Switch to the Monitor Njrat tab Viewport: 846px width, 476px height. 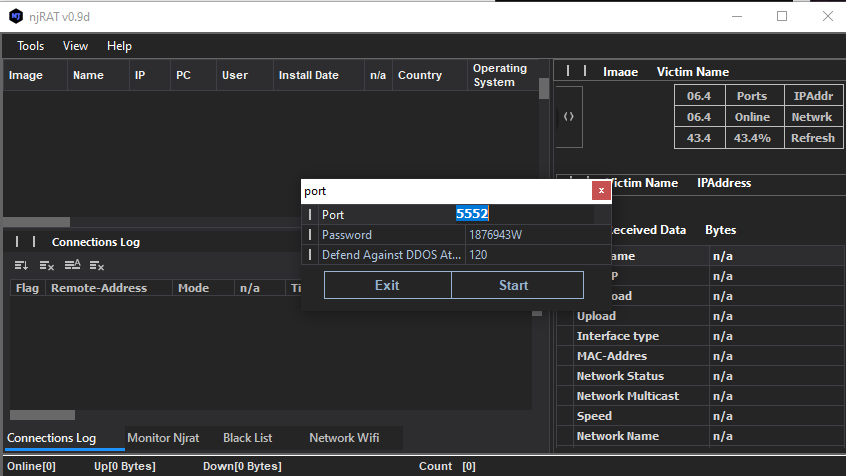tap(163, 438)
